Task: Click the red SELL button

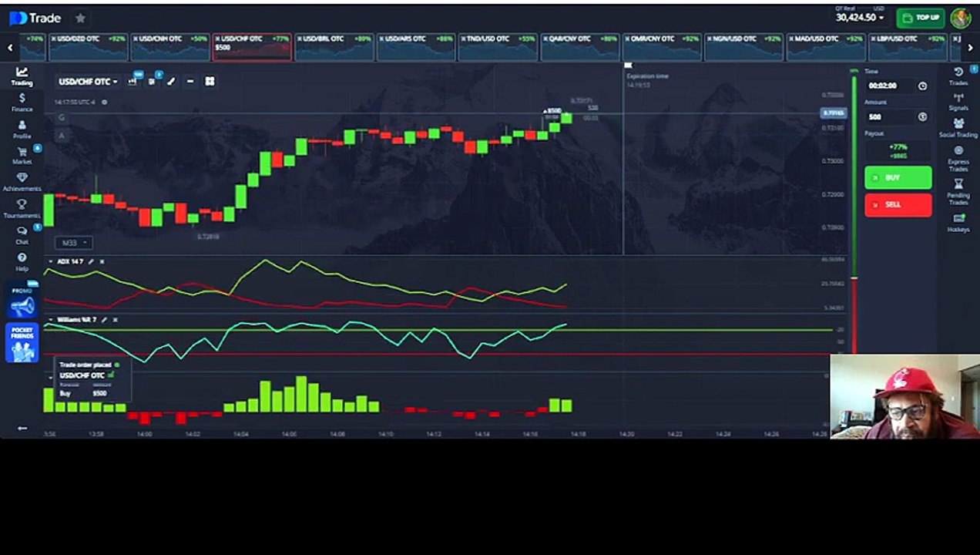Action: (x=898, y=204)
